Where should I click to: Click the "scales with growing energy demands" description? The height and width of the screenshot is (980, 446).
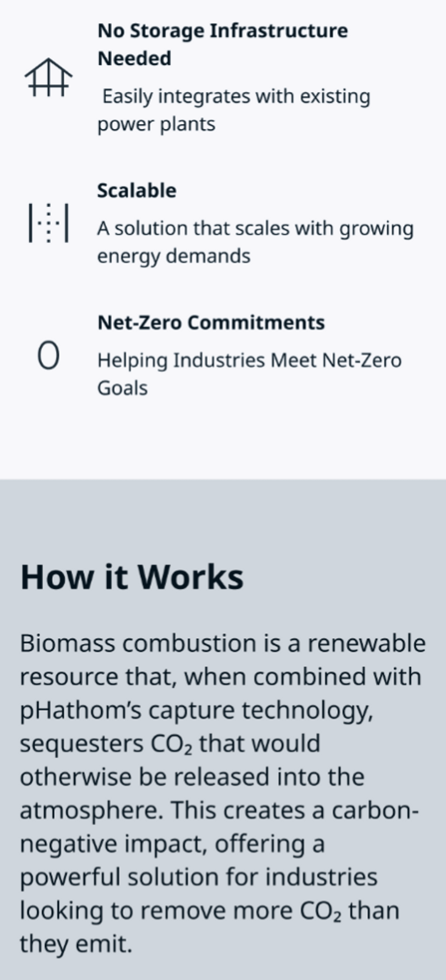tap(255, 242)
